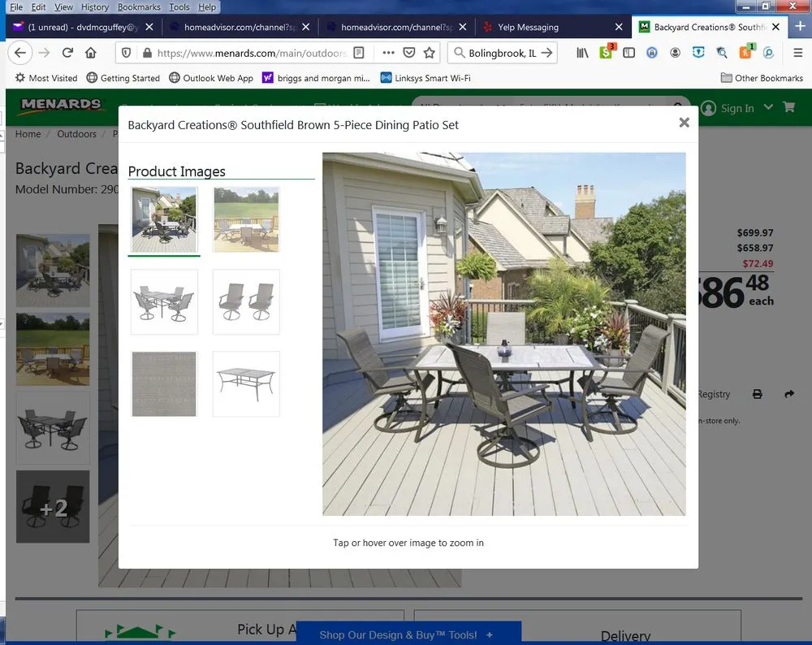Close the product images popup
The height and width of the screenshot is (645, 812).
[x=684, y=123]
